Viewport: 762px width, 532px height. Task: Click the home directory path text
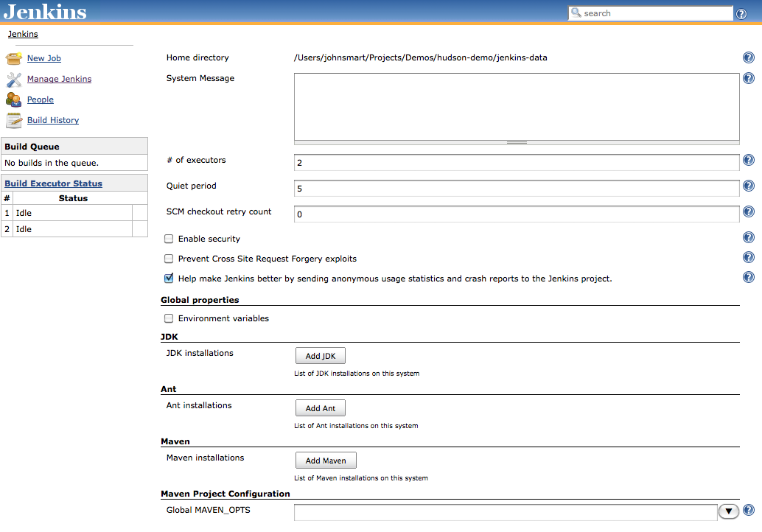pos(420,57)
